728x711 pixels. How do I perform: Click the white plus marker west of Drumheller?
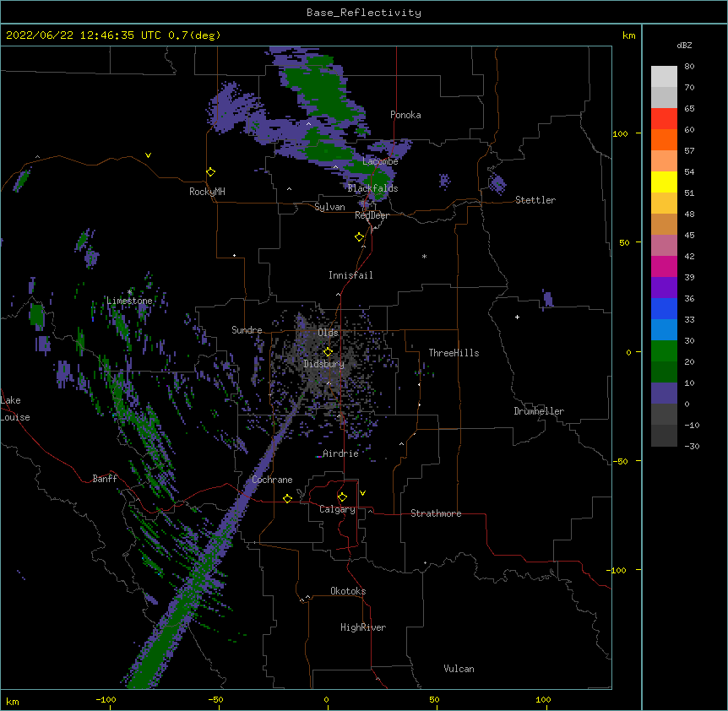[x=517, y=317]
